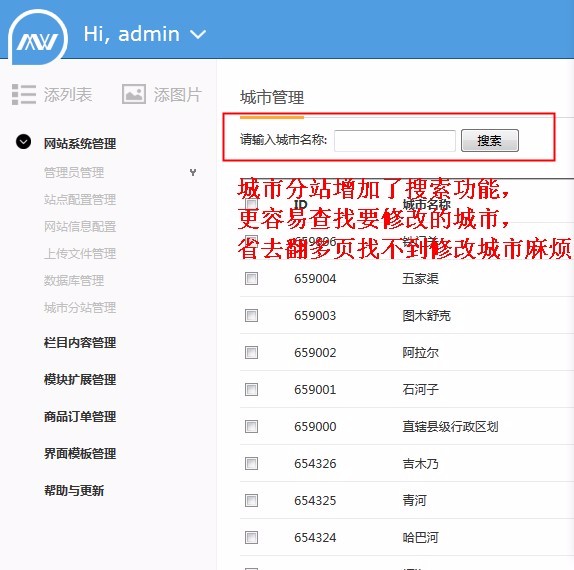This screenshot has height=570, width=574.
Task: Click city name 青河
Action: (414, 500)
